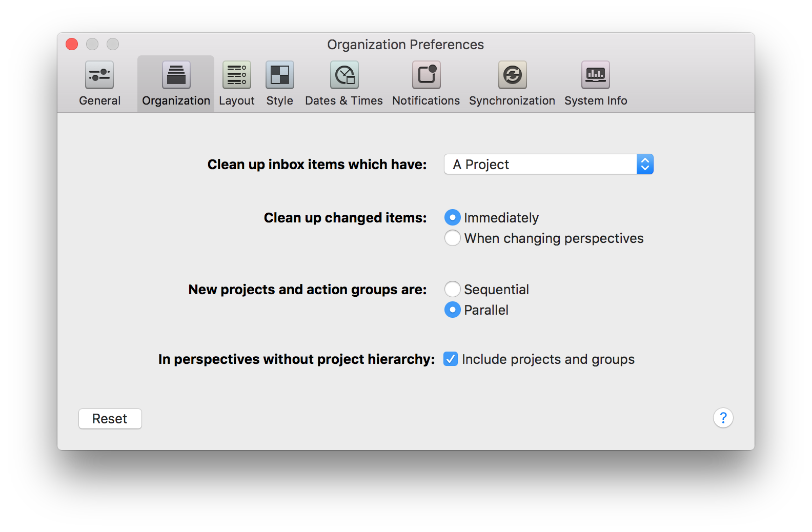This screenshot has height=532, width=812.
Task: Click the blue dropdown arrows for inbox cleanup
Action: [x=645, y=164]
